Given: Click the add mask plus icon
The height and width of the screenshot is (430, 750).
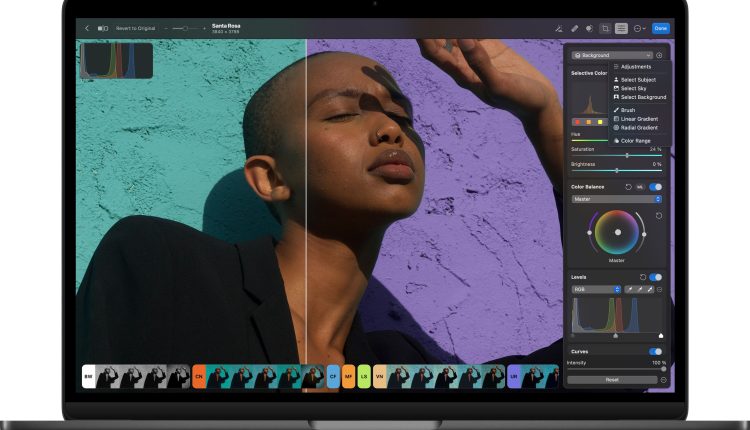Looking at the screenshot, I should [659, 55].
